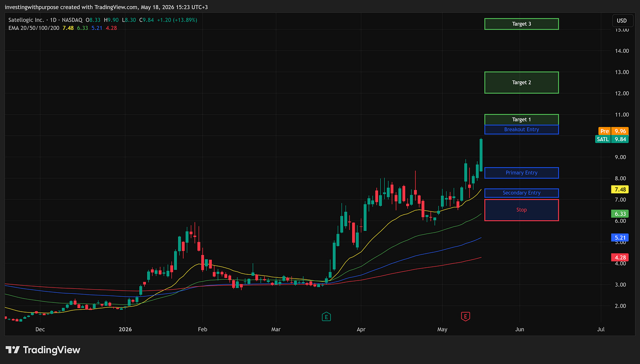Click the yellow 7.48 EMA price label
The height and width of the screenshot is (364, 640).
point(620,189)
